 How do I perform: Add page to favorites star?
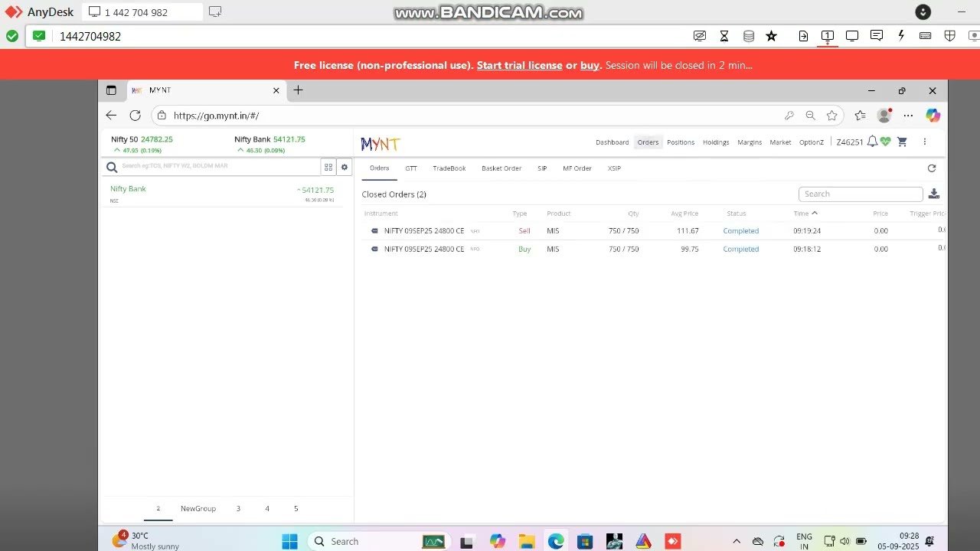click(x=832, y=116)
